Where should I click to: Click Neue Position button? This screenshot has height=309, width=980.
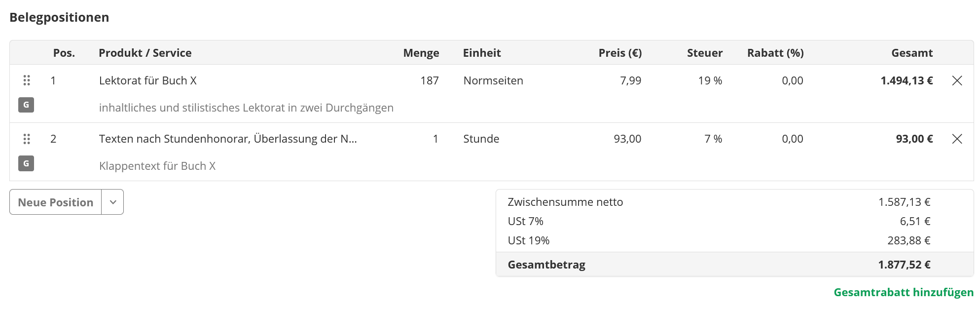56,202
